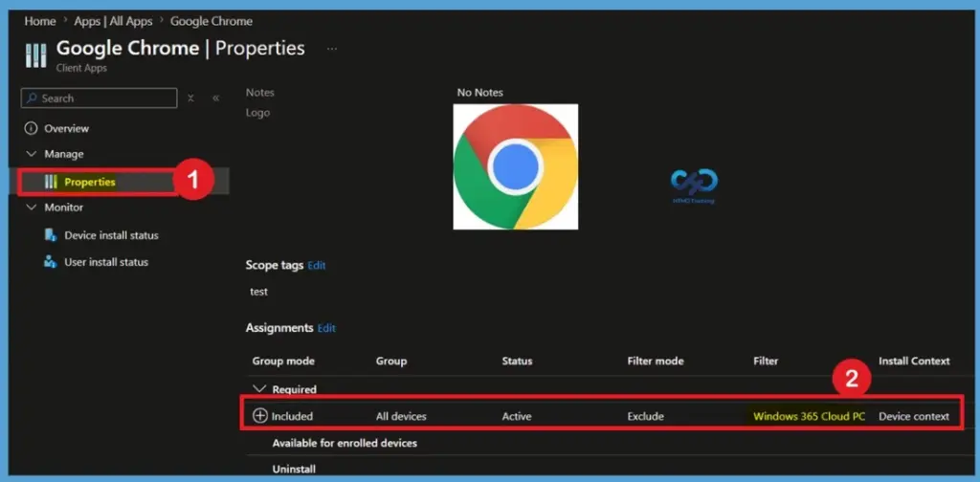
Task: Open User install status
Action: point(106,262)
